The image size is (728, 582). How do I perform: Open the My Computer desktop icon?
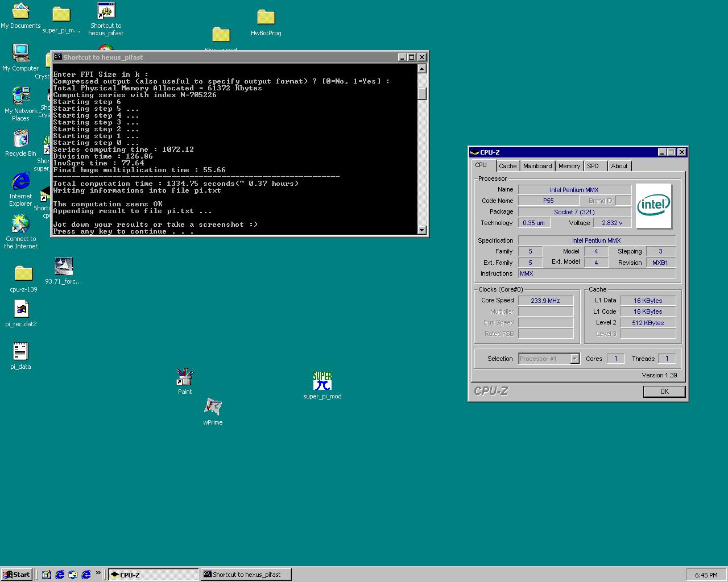click(20, 57)
